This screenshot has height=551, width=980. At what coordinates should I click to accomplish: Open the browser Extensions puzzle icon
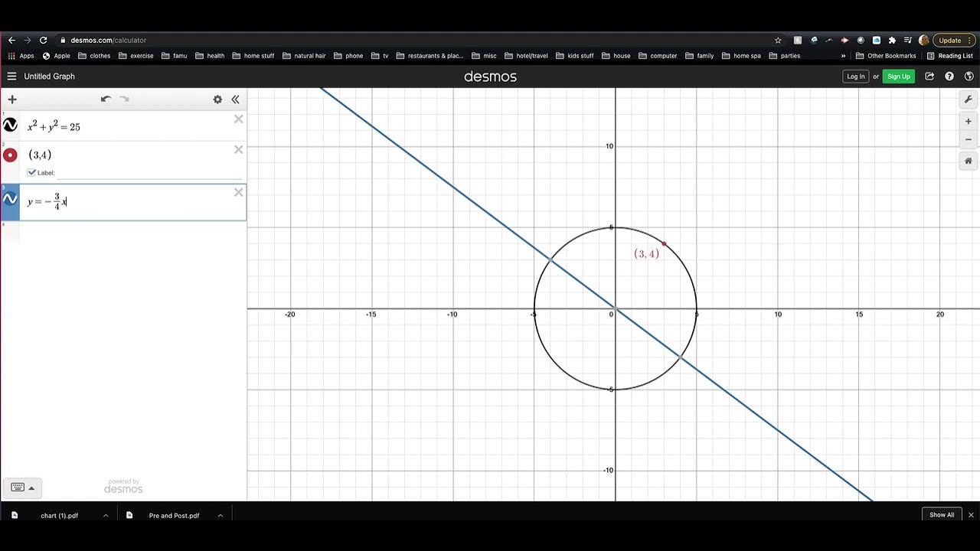pyautogui.click(x=892, y=40)
